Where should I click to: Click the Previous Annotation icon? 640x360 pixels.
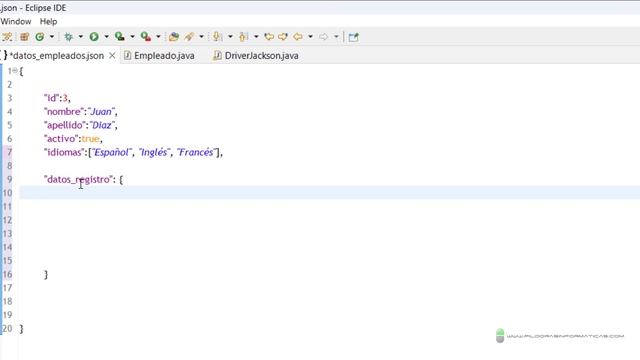point(244,37)
